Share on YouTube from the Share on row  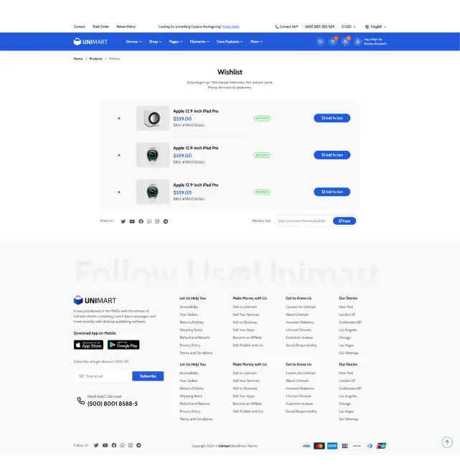tap(132, 221)
